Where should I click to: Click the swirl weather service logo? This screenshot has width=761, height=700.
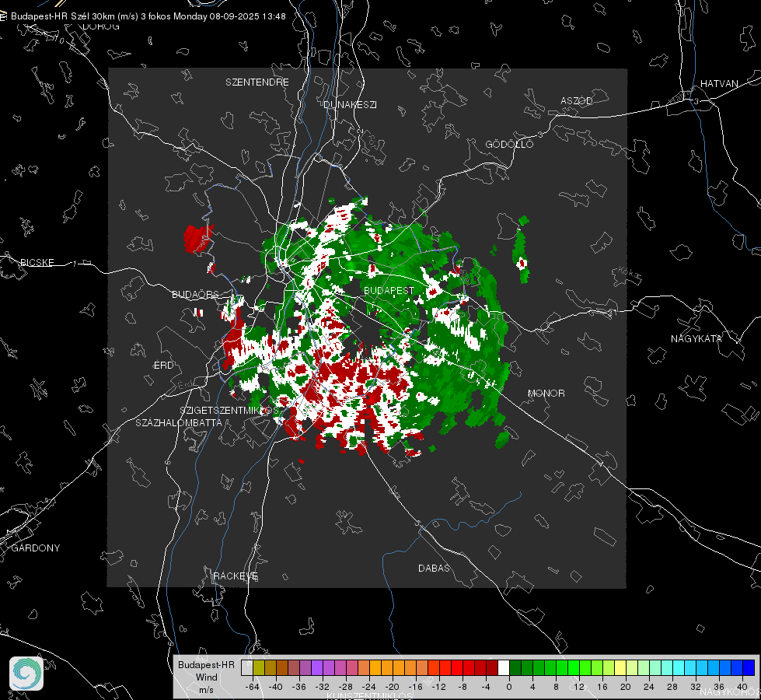(26, 674)
